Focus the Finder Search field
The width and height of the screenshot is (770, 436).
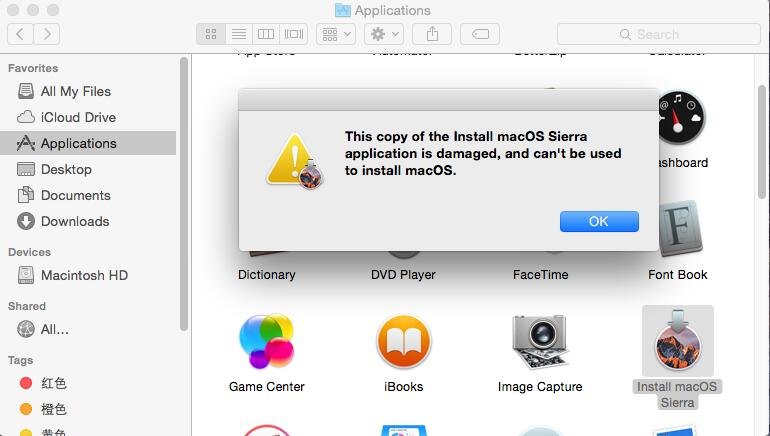click(659, 34)
